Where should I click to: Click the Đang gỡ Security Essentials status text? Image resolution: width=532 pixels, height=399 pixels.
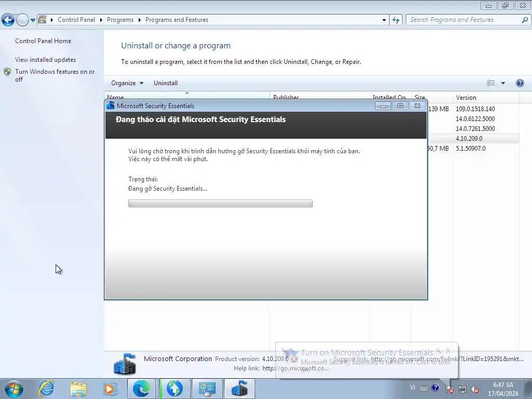tap(168, 189)
